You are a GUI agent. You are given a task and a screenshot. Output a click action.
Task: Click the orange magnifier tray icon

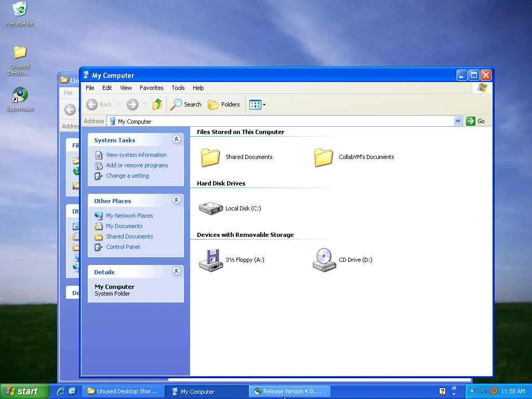(494, 391)
